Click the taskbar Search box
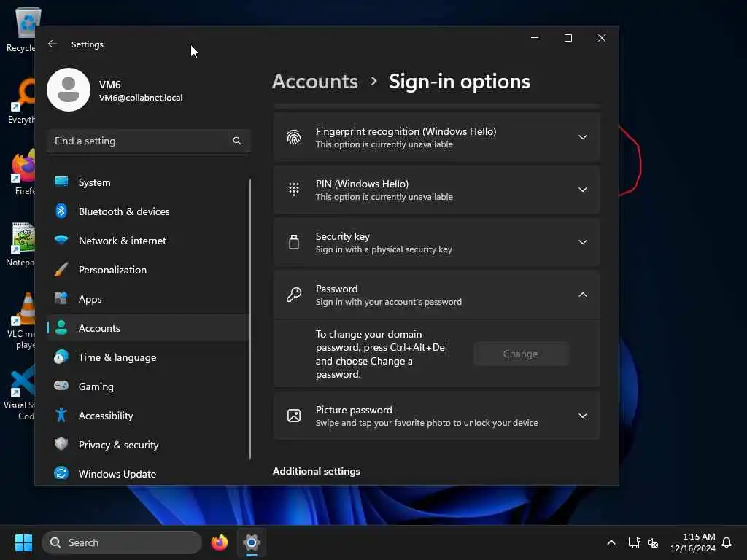Viewport: 747px width, 560px height. pos(122,542)
